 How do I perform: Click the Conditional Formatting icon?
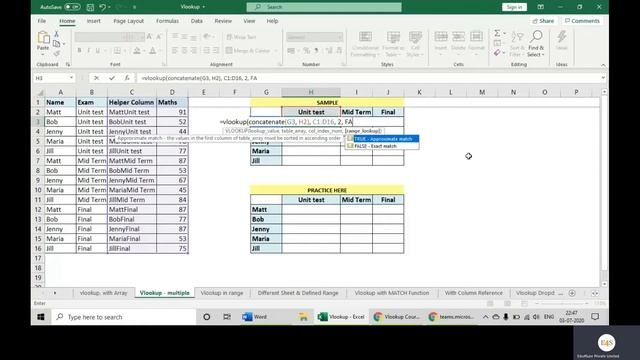pos(365,38)
